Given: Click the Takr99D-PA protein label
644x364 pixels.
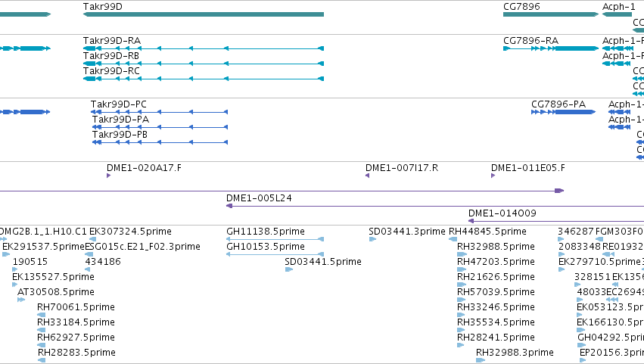Looking at the screenshot, I should 120,120.
